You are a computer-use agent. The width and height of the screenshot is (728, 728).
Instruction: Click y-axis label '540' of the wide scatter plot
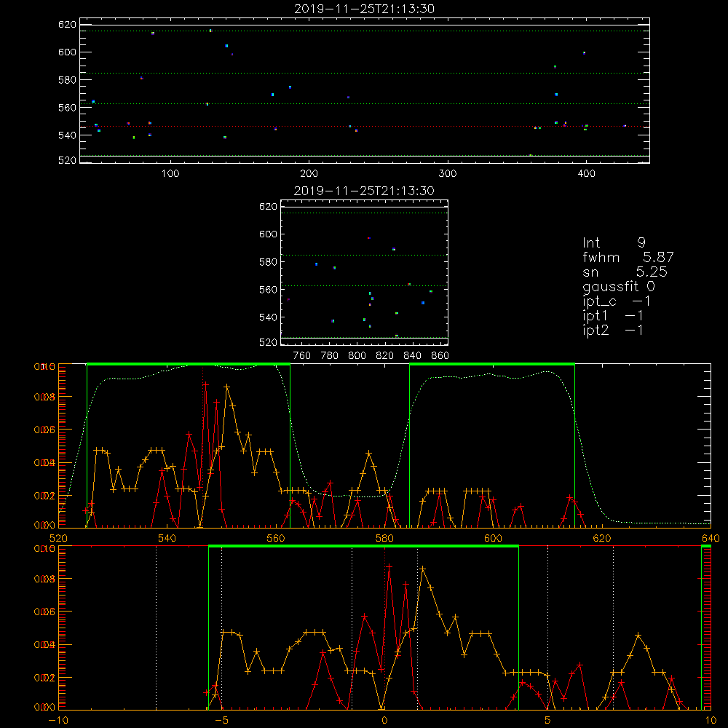coord(67,135)
